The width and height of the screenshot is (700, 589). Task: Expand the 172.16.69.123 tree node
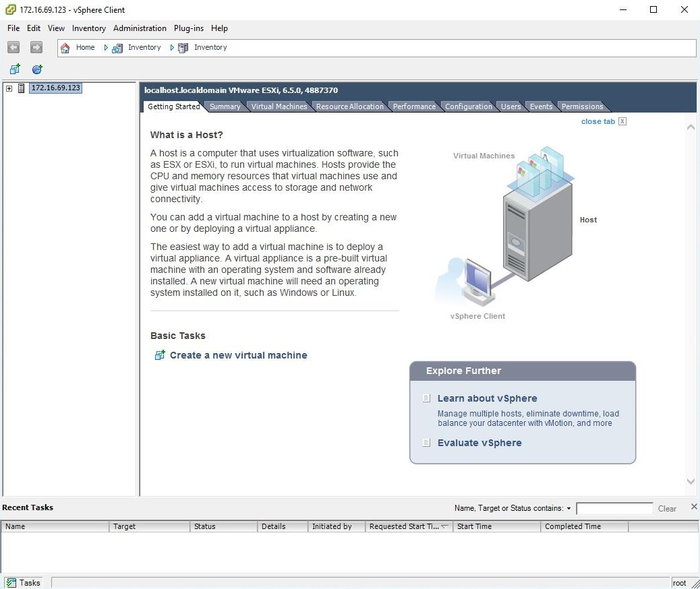click(7, 88)
